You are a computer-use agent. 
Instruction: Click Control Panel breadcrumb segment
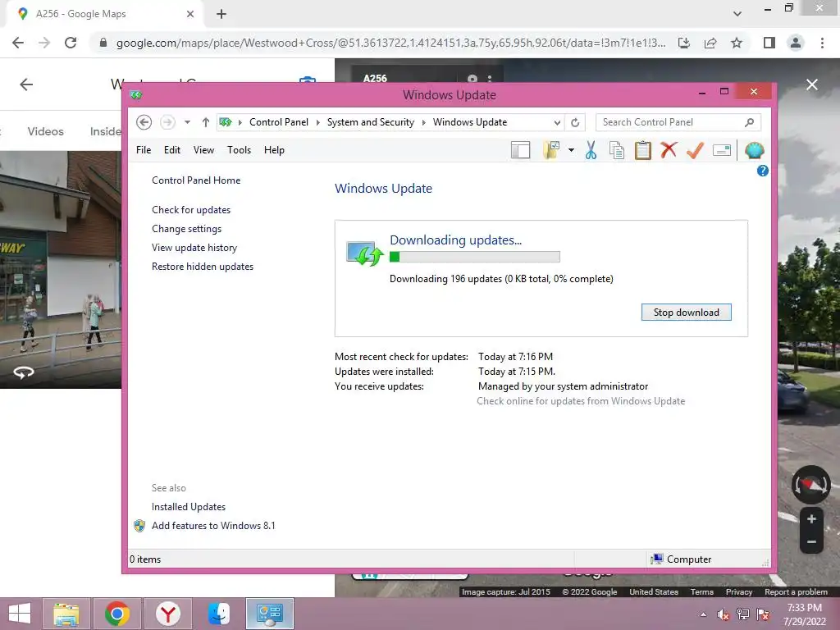279,122
